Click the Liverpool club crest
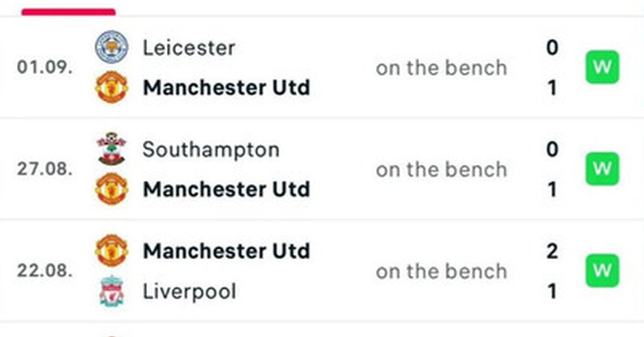The width and height of the screenshot is (644, 337). pos(111,291)
